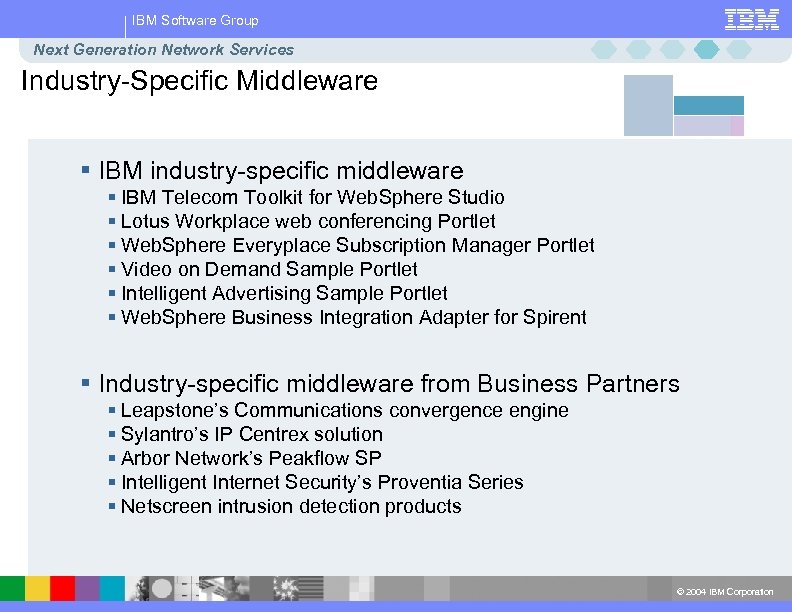The height and width of the screenshot is (612, 792).
Task: Click the IBM logo in header
Action: tap(752, 20)
